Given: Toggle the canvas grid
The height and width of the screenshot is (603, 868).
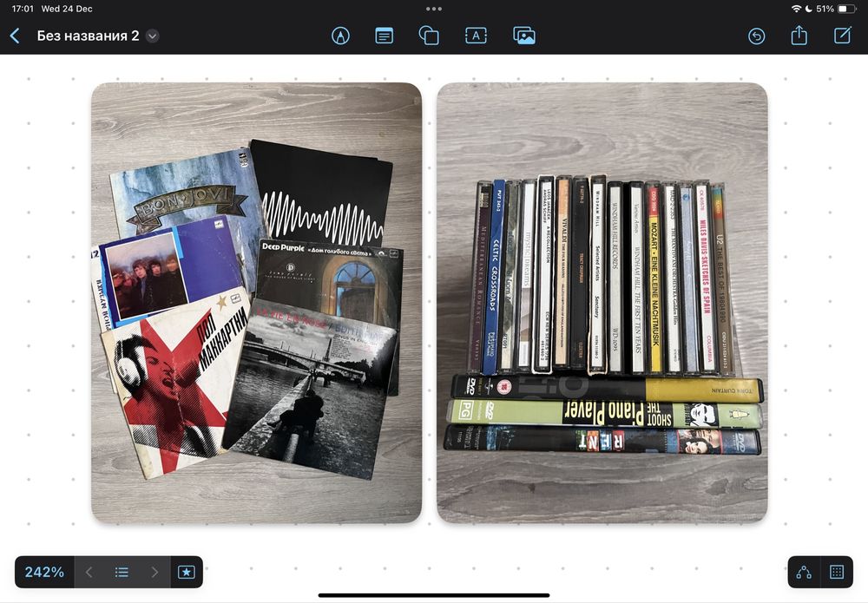Looking at the screenshot, I should pos(837,572).
